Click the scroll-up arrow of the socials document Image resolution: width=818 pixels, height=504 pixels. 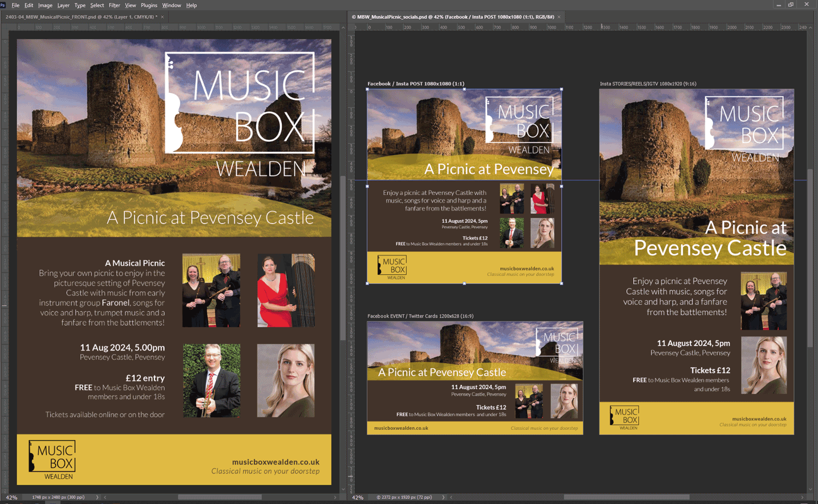[x=810, y=28]
